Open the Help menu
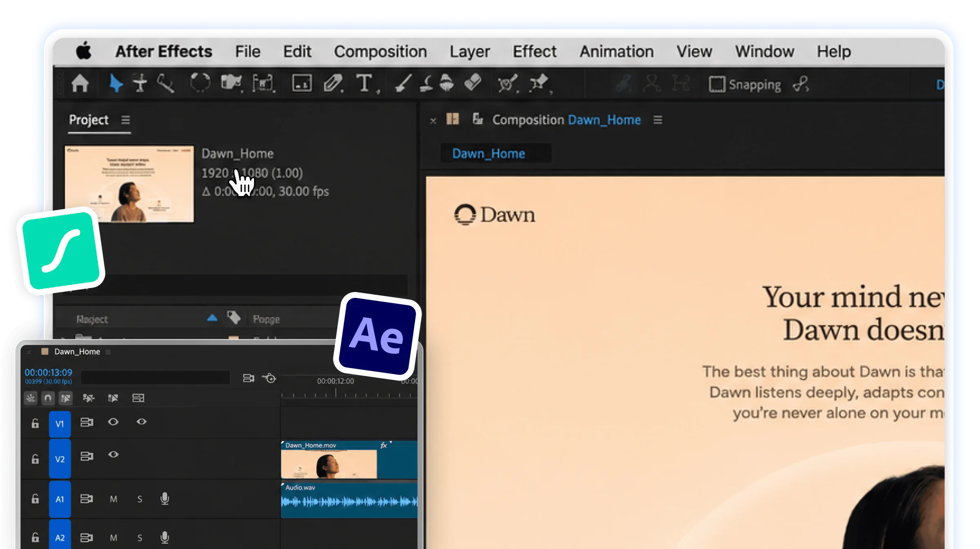The height and width of the screenshot is (549, 980). tap(834, 52)
